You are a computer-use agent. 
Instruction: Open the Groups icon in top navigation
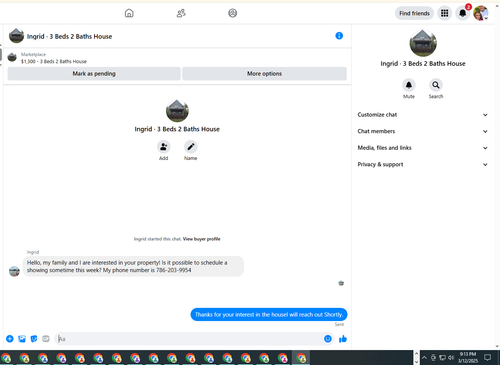pos(233,13)
